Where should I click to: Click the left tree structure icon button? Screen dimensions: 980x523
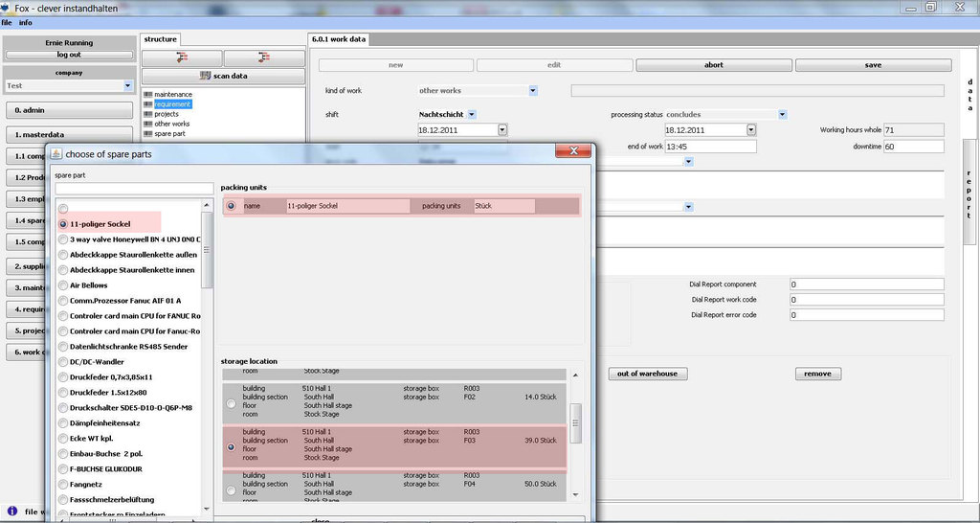[182, 57]
